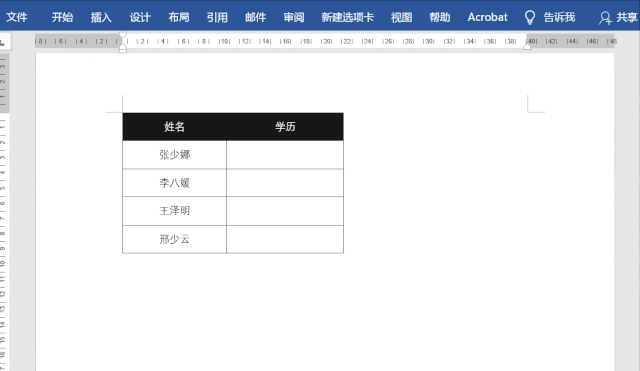Click the vertical ruler on the left
640x371 pixels.
4,212
